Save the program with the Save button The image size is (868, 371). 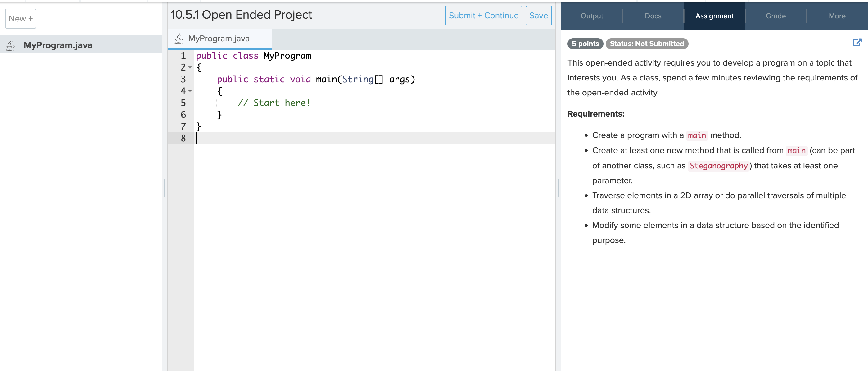(538, 16)
